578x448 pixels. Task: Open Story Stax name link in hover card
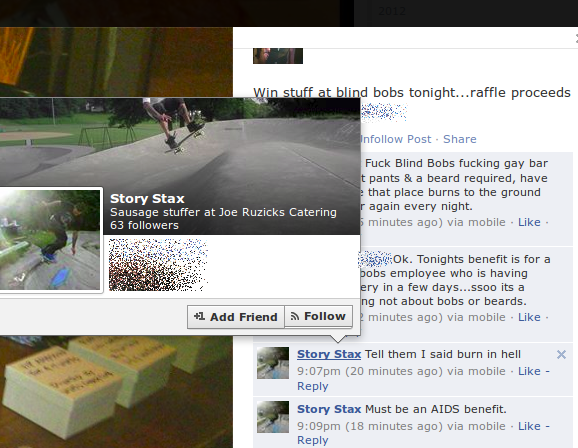point(147,199)
